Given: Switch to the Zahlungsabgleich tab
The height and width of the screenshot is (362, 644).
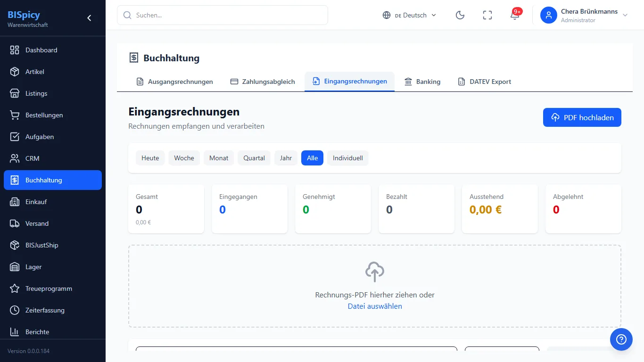Looking at the screenshot, I should [263, 82].
